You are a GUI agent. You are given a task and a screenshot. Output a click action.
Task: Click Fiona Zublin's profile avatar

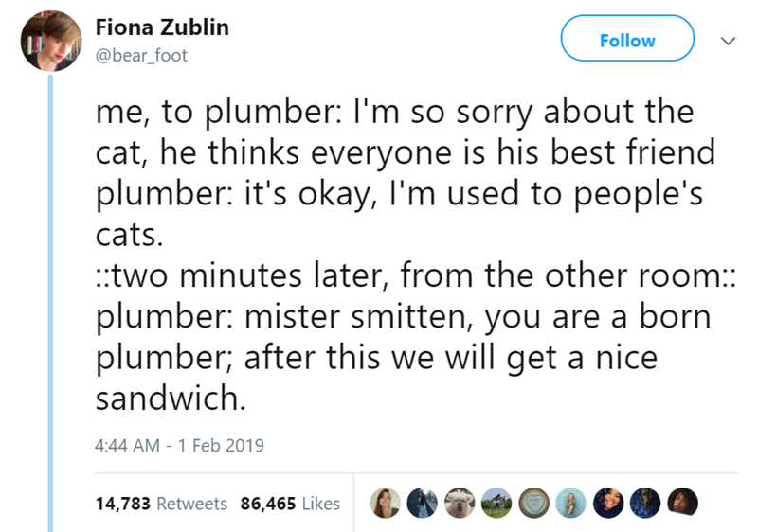pos(50,42)
